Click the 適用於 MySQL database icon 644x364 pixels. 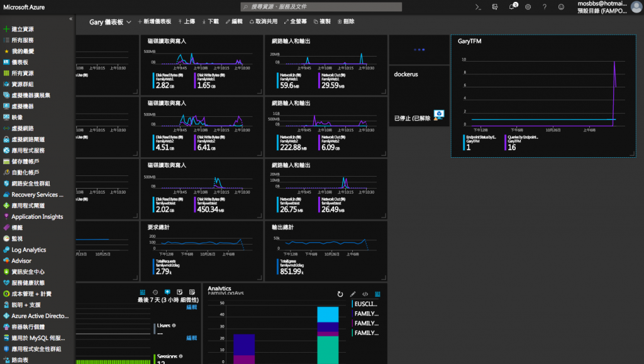pyautogui.click(x=6, y=338)
